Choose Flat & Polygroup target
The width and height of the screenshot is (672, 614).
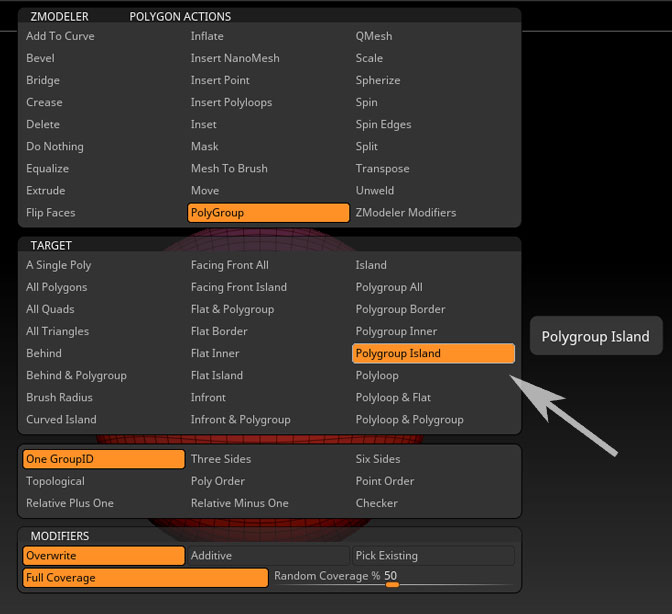click(232, 309)
